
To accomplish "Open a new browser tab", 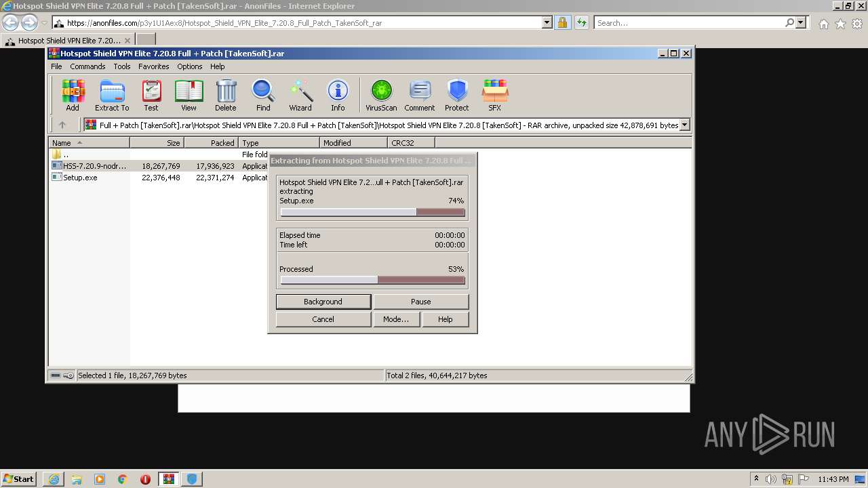I will [146, 40].
